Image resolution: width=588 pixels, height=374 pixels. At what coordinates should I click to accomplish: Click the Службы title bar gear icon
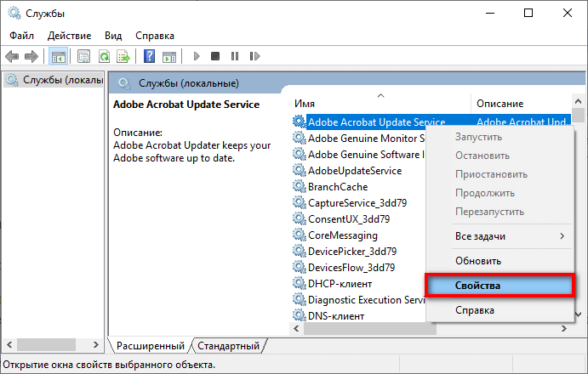pyautogui.click(x=14, y=13)
